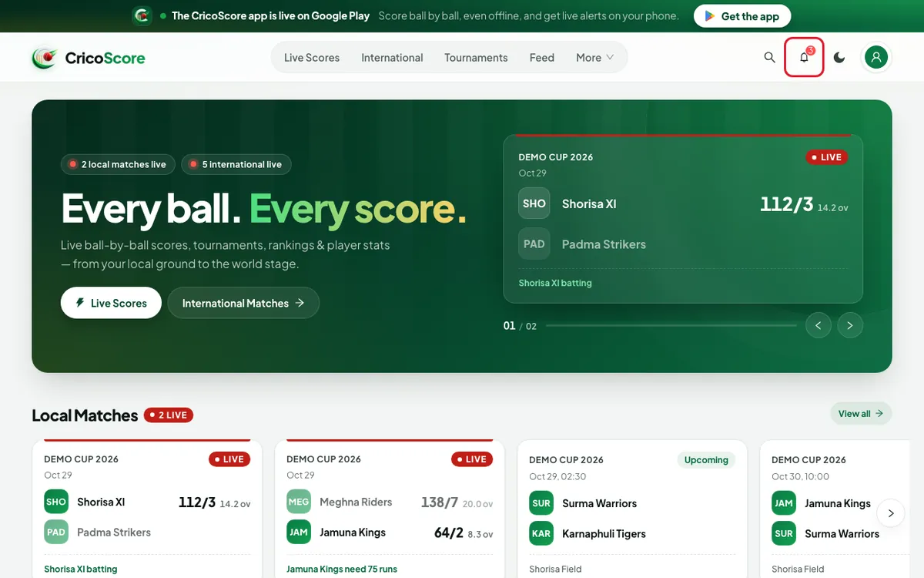924x578 pixels.
Task: Click the LIVE badge in the hero match card
Action: click(x=827, y=157)
